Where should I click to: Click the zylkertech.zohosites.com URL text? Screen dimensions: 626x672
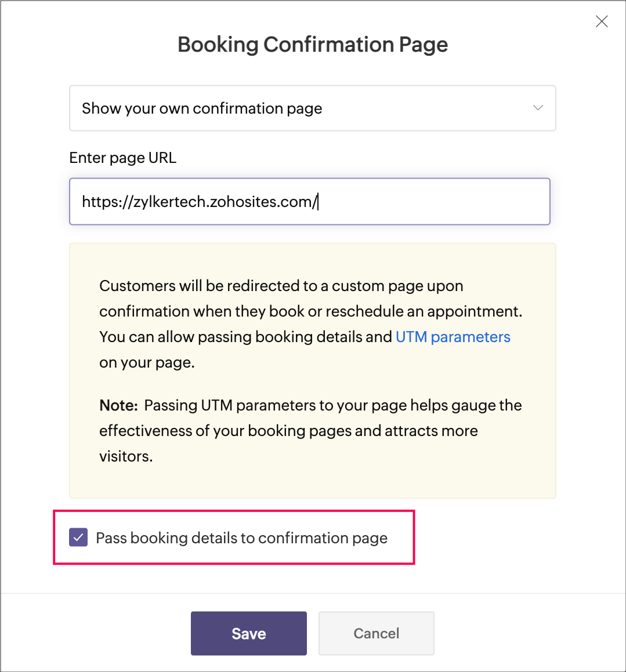200,202
